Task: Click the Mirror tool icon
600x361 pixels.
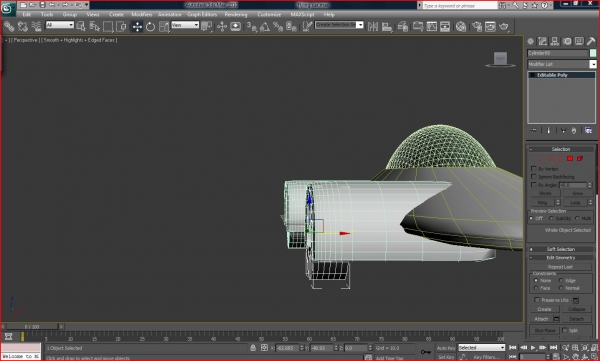Action: click(x=373, y=26)
